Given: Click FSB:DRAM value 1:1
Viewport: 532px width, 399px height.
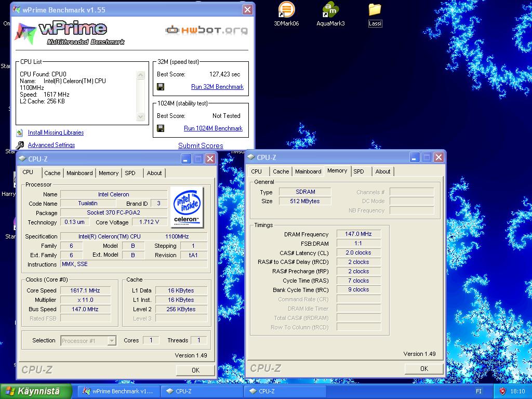Looking at the screenshot, I should pyautogui.click(x=358, y=243).
